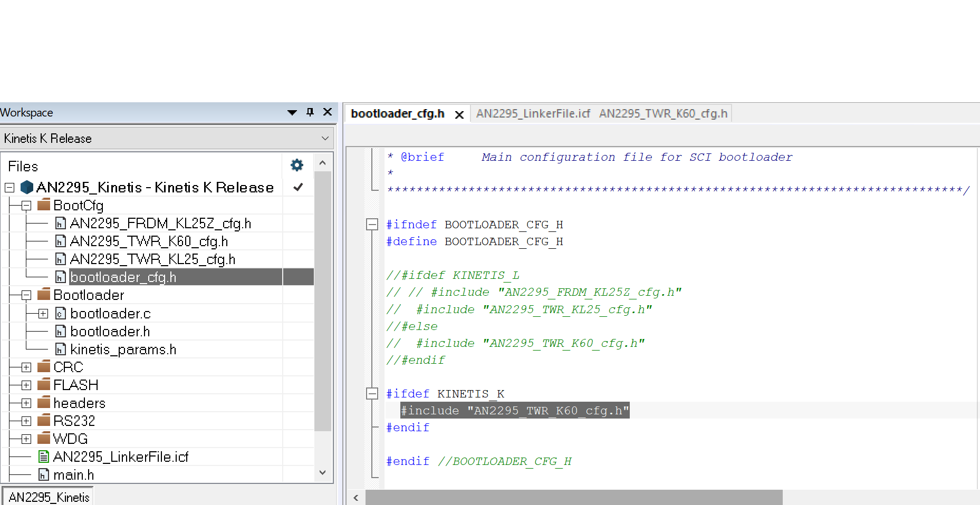Viewport: 980px width, 505px height.
Task: Click the RS232 group folder icon
Action: click(x=44, y=420)
